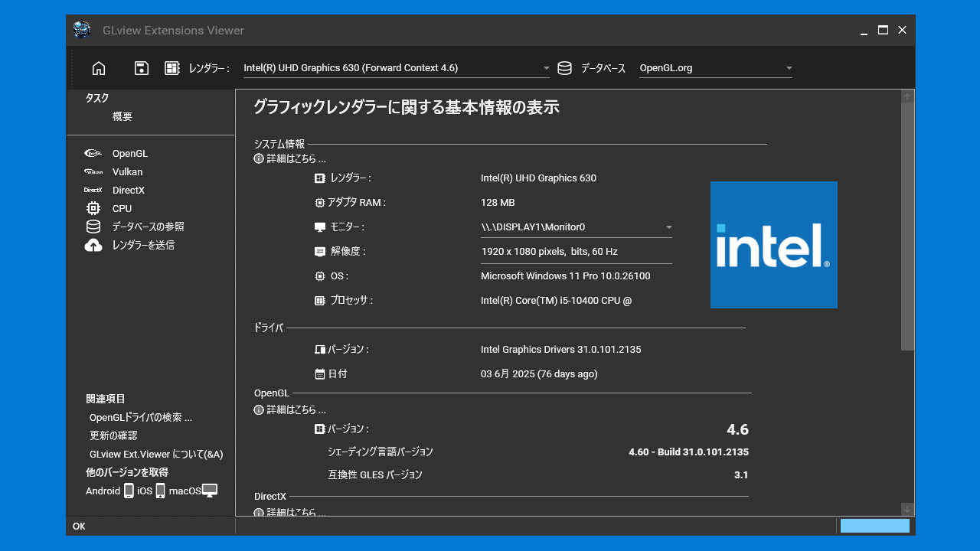The width and height of the screenshot is (980, 551).
Task: Click the macOS link text
Action: click(185, 491)
